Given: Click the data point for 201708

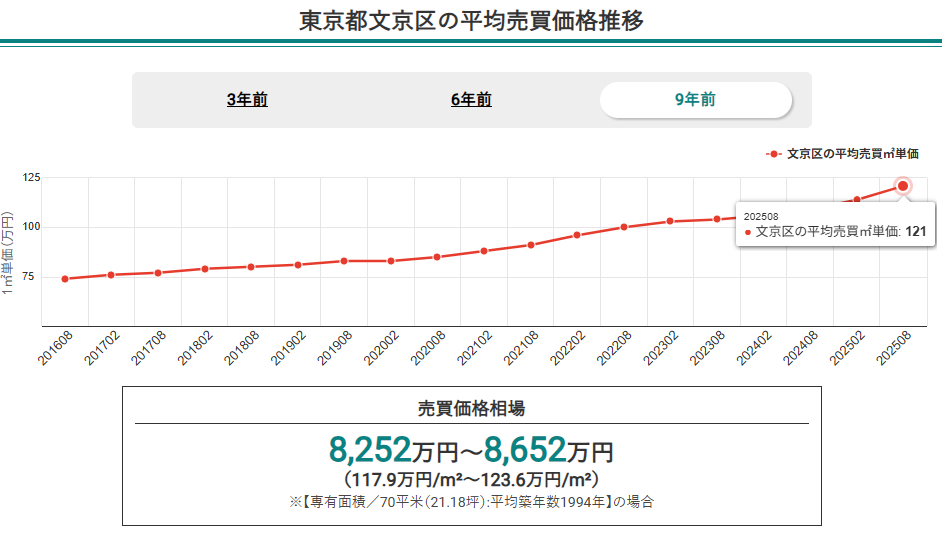Looking at the screenshot, I should point(158,273).
